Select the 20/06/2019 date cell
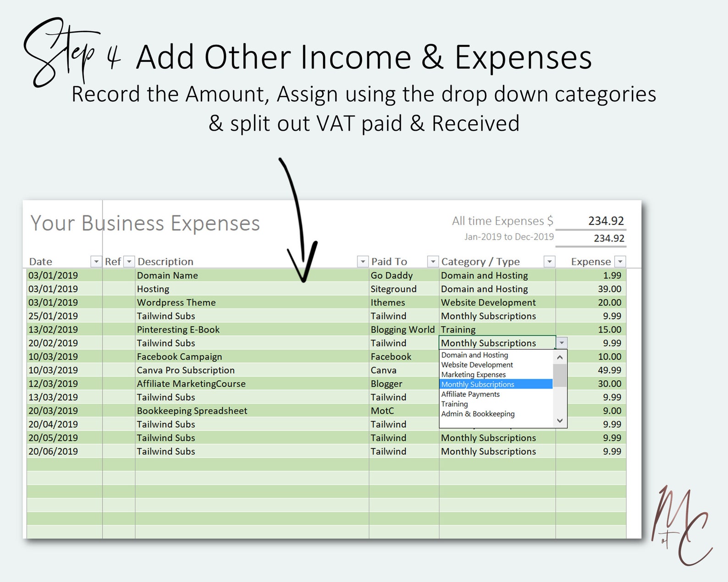Screen dimensions: 728x582 (65, 451)
